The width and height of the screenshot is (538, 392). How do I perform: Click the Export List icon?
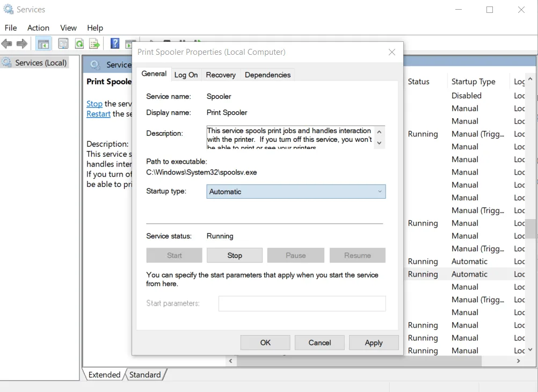click(x=95, y=43)
